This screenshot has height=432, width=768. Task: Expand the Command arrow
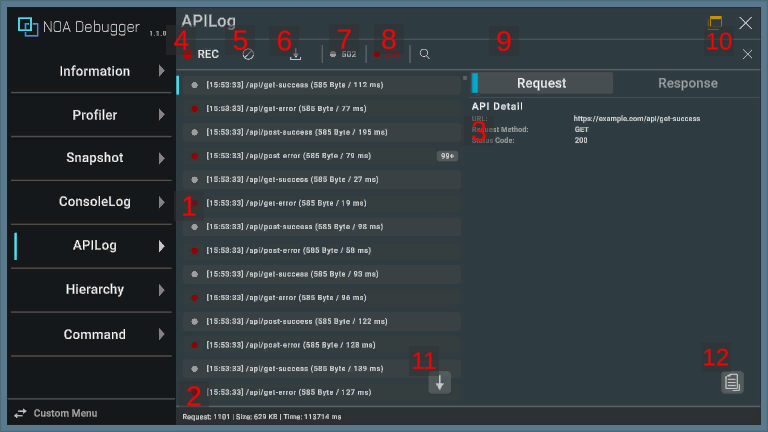pos(162,335)
